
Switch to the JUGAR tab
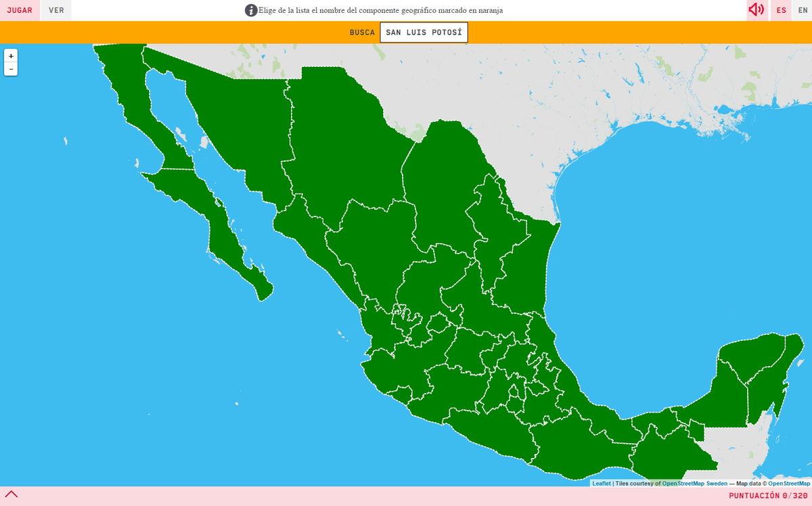20,10
